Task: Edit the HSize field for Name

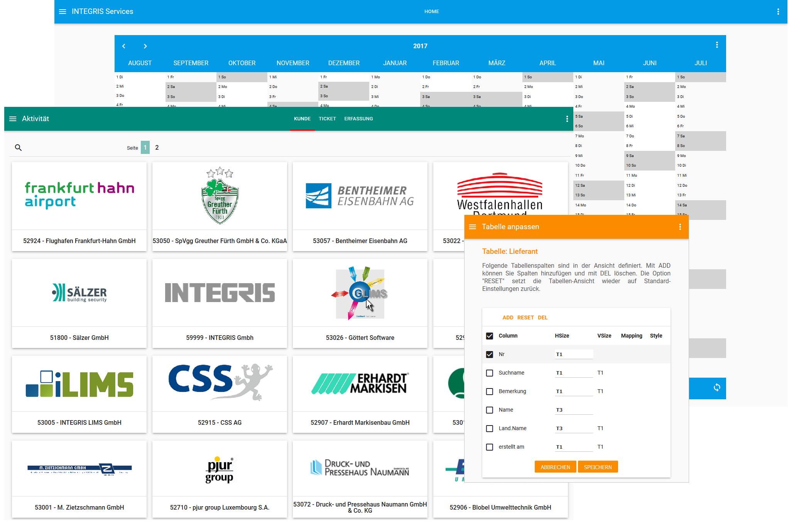Action: [x=574, y=410]
